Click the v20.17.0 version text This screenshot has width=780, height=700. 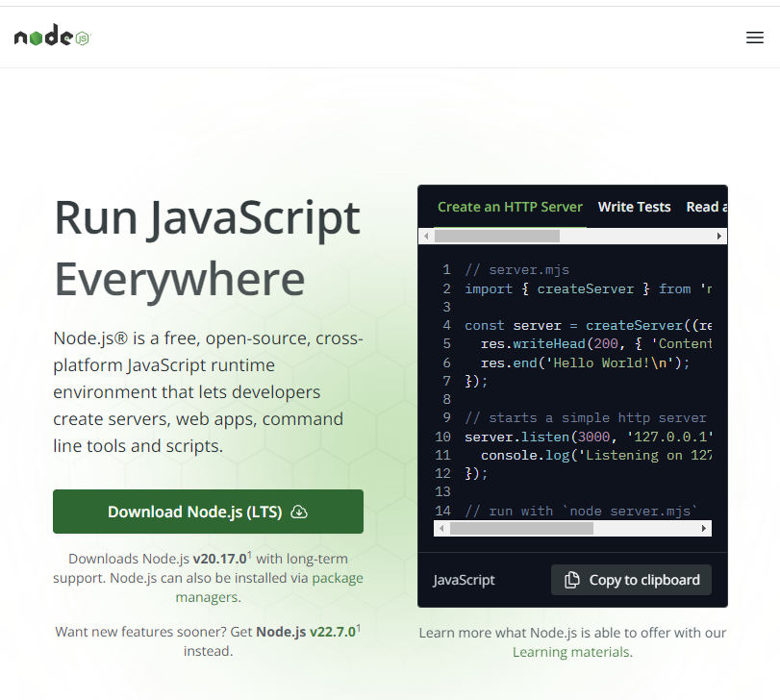220,559
